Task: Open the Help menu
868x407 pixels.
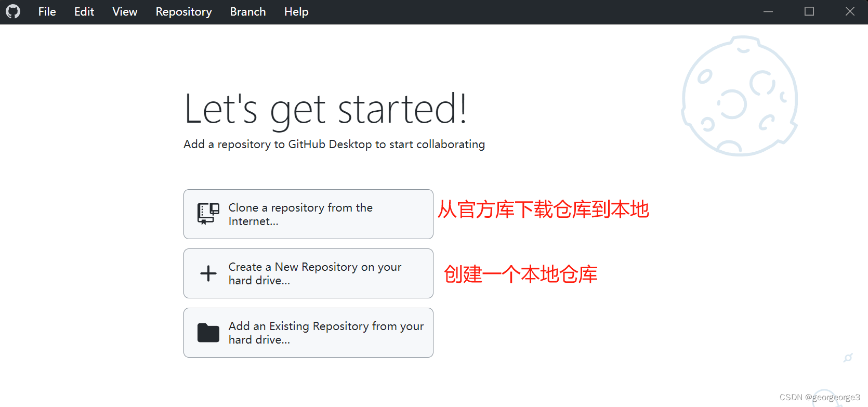Action: tap(296, 11)
